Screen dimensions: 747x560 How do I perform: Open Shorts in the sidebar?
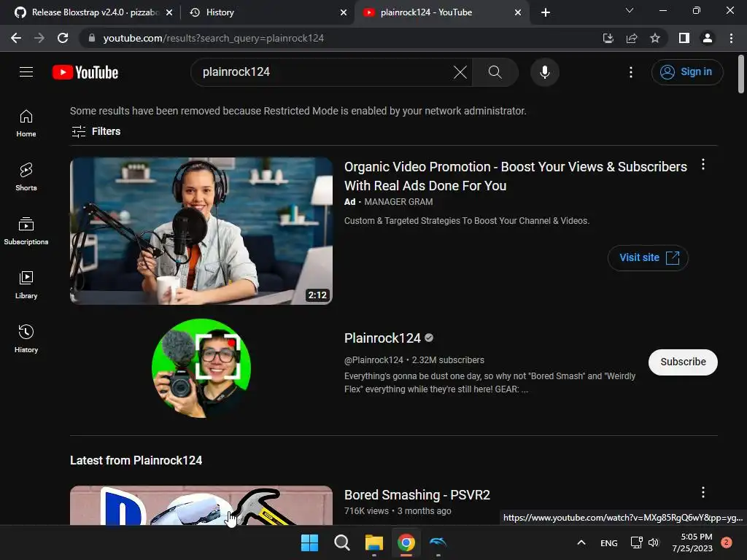26,177
